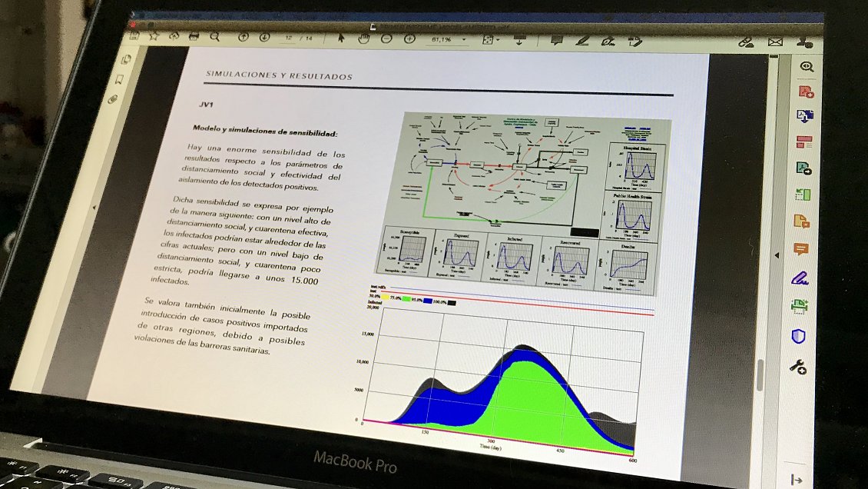The image size is (868, 489).
Task: Open the page fit options dropdown
Action: [x=489, y=39]
